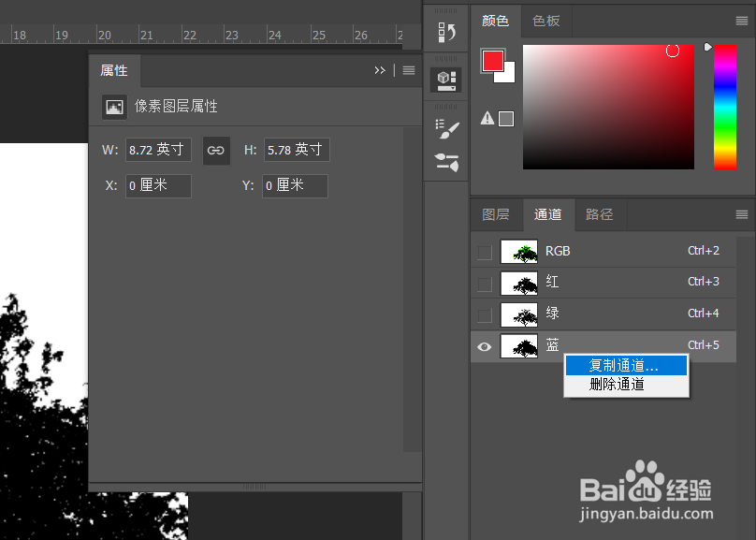Click the 像素图层属性 label
756x540 pixels.
point(176,106)
